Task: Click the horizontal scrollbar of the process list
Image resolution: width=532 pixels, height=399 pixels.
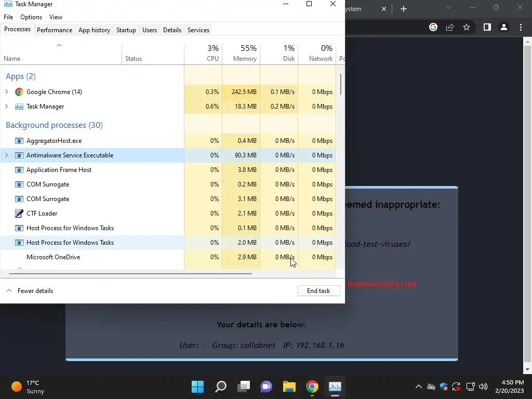Action: [x=130, y=273]
